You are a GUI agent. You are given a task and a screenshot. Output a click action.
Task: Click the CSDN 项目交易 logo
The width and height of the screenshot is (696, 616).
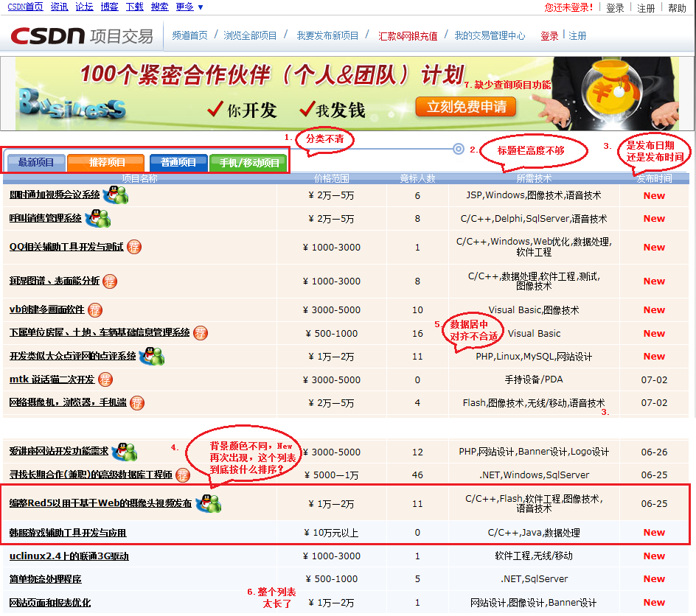(82, 36)
